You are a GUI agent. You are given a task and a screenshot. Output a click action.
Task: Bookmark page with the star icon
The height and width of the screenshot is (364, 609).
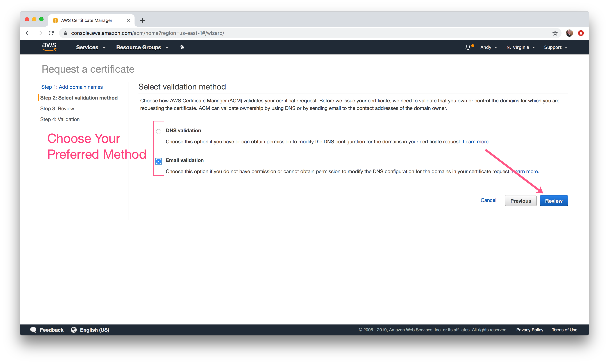click(555, 33)
